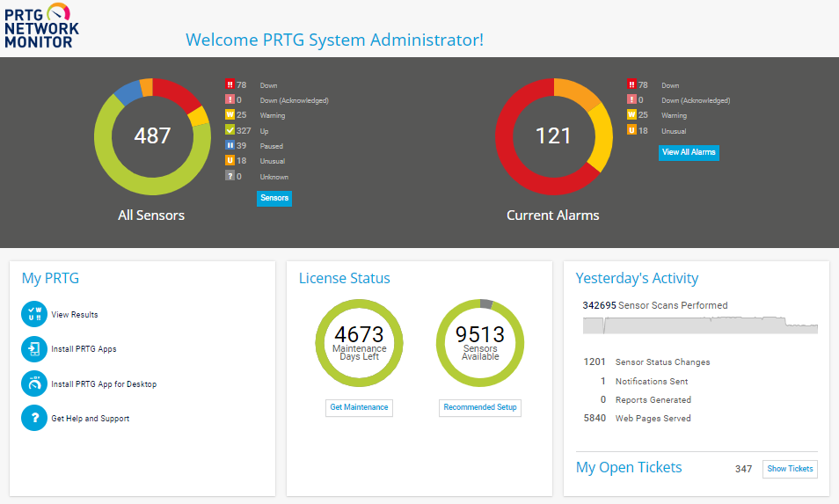Click the Get Help and Support question icon
The height and width of the screenshot is (504, 839).
pyautogui.click(x=34, y=419)
